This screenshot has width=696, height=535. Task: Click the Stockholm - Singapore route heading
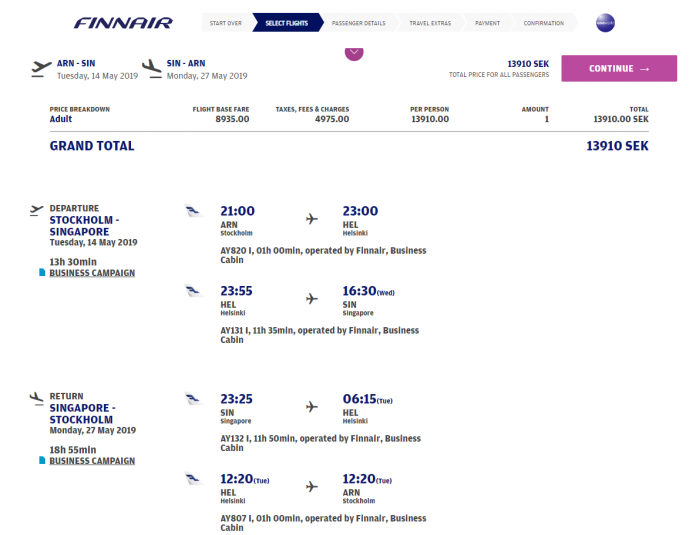pos(84,226)
